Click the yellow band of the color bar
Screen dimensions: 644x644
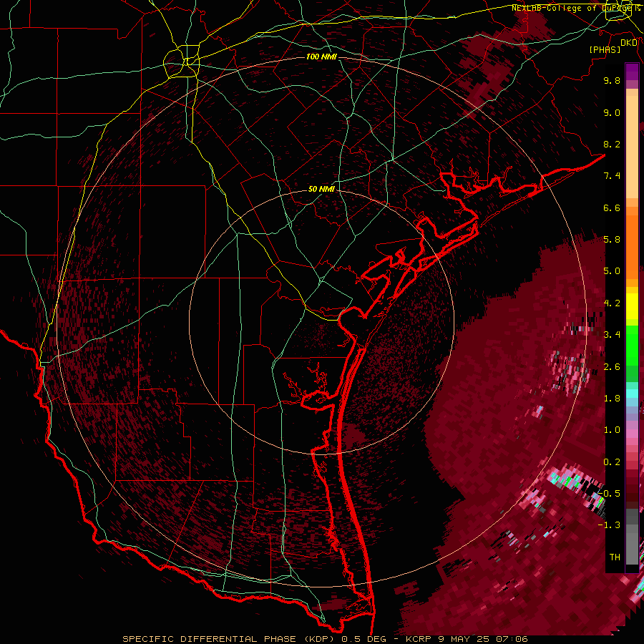[x=632, y=306]
